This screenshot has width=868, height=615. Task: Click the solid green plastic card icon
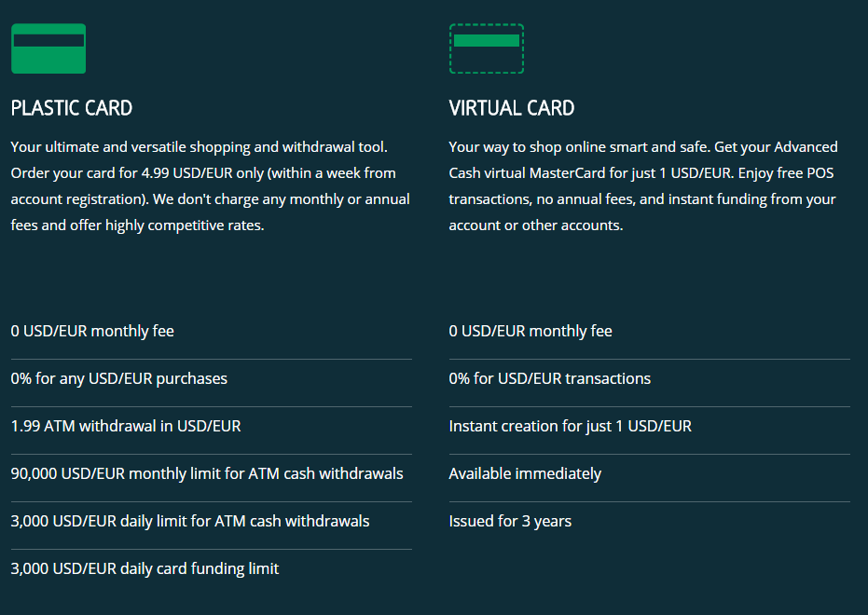(48, 48)
